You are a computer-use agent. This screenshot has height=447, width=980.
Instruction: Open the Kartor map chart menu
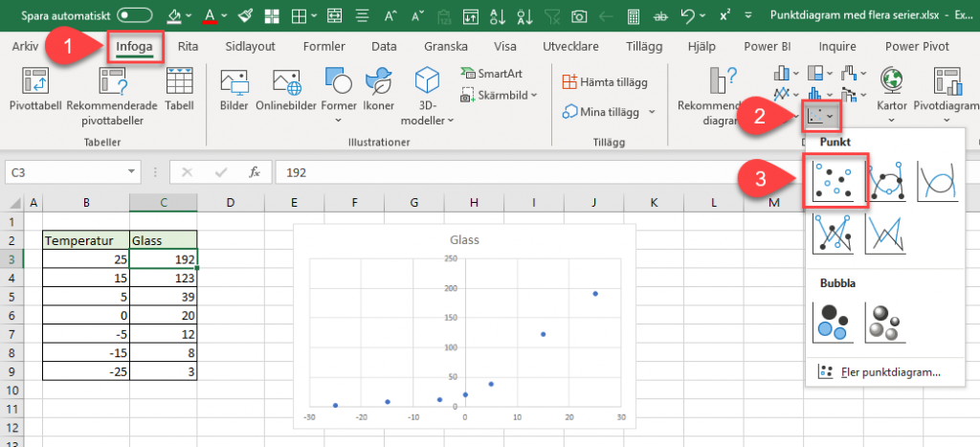click(x=892, y=95)
